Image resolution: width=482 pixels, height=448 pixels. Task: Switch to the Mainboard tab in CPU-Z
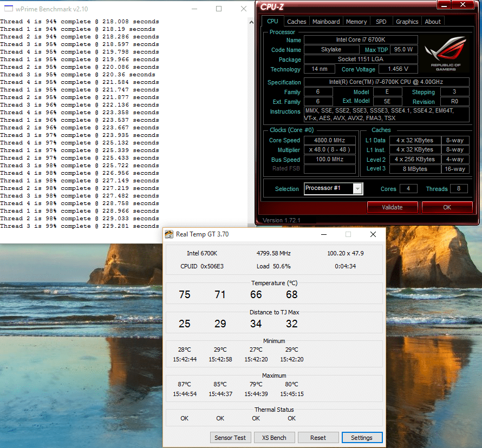pyautogui.click(x=326, y=22)
